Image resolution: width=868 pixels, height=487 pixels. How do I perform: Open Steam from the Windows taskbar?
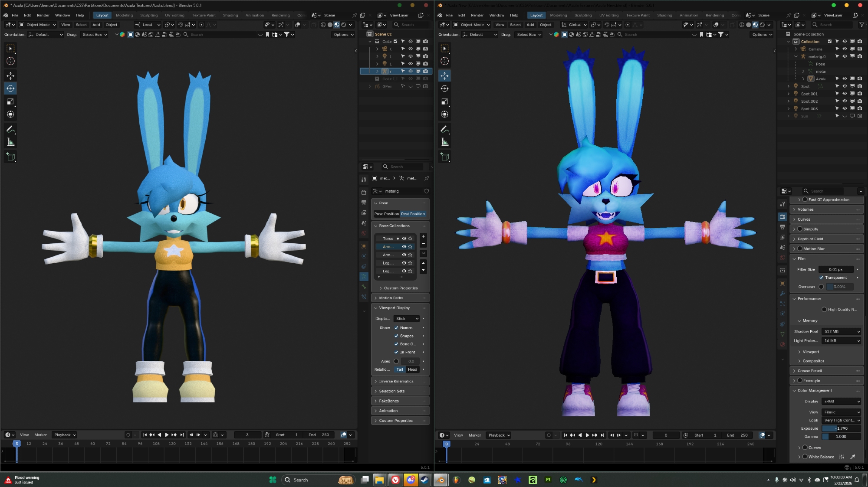[424, 480]
